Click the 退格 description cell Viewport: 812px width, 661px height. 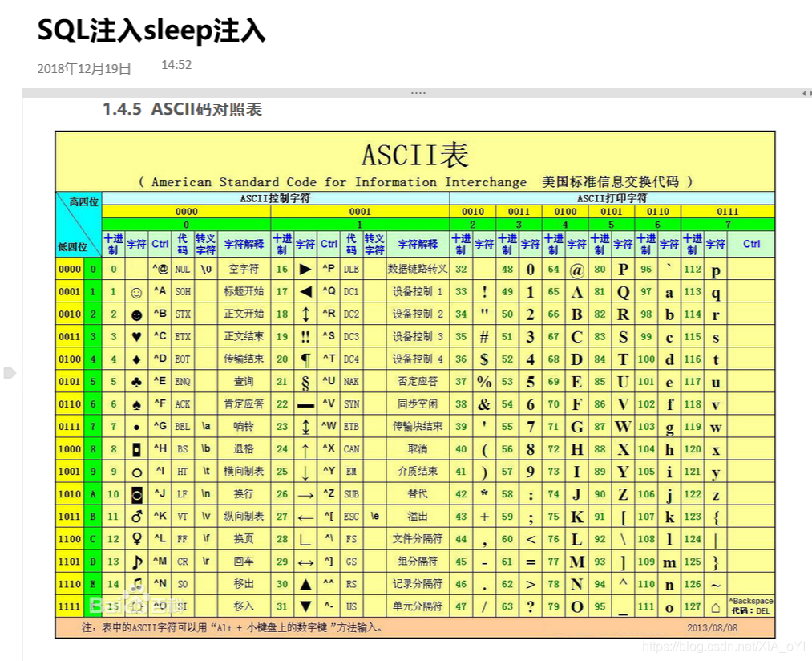(244, 449)
